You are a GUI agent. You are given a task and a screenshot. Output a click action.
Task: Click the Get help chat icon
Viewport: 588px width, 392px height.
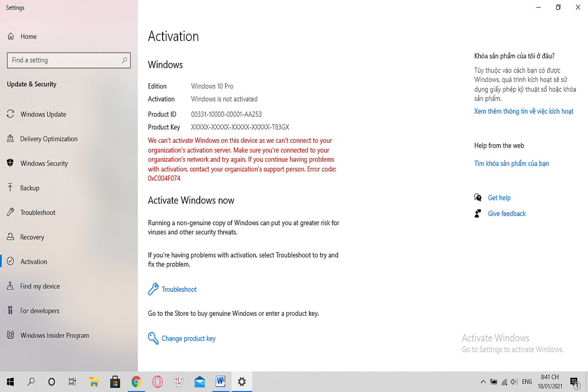[x=478, y=197]
